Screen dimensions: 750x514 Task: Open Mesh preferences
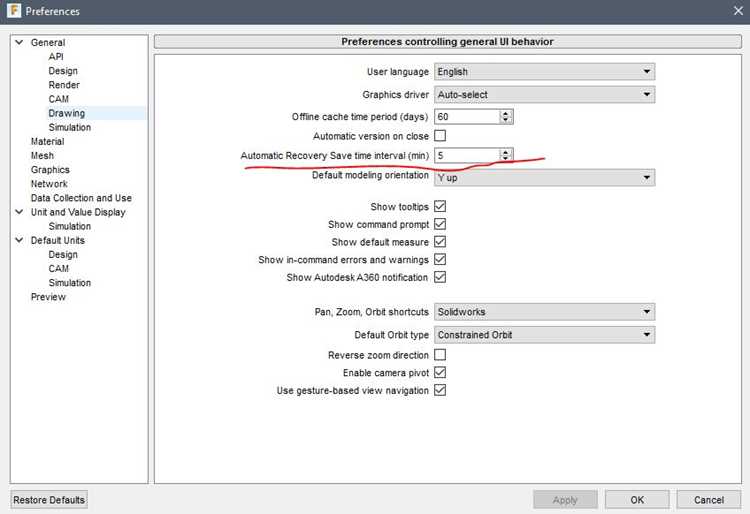(42, 155)
